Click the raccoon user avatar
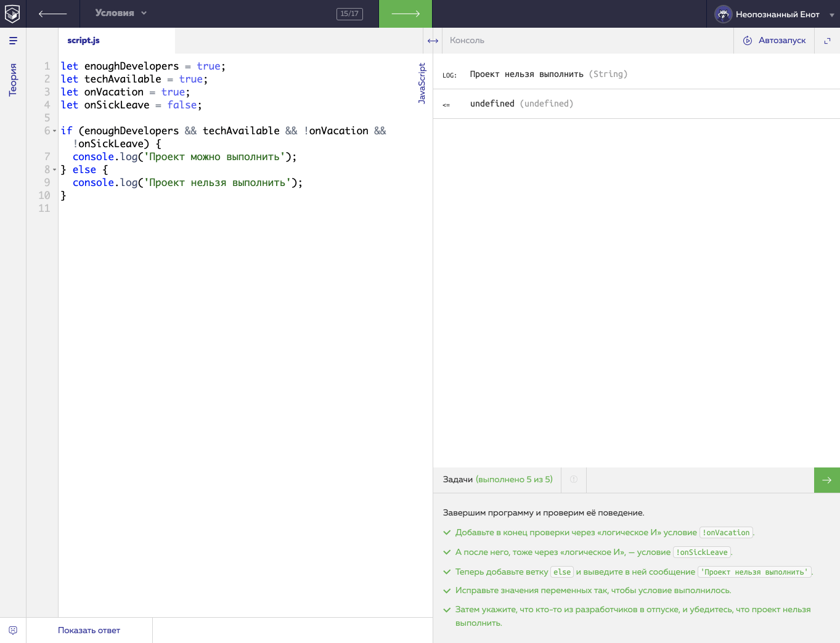This screenshot has height=643, width=840. (x=723, y=14)
